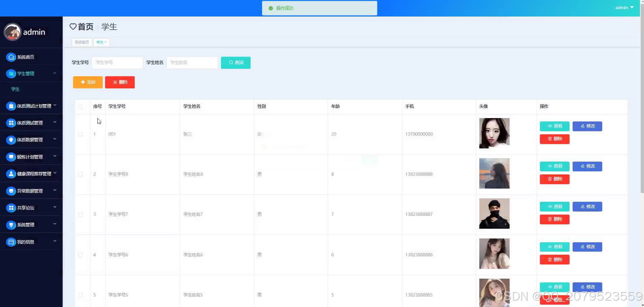
Task: Click 查看 for student 张三
Action: pos(555,126)
